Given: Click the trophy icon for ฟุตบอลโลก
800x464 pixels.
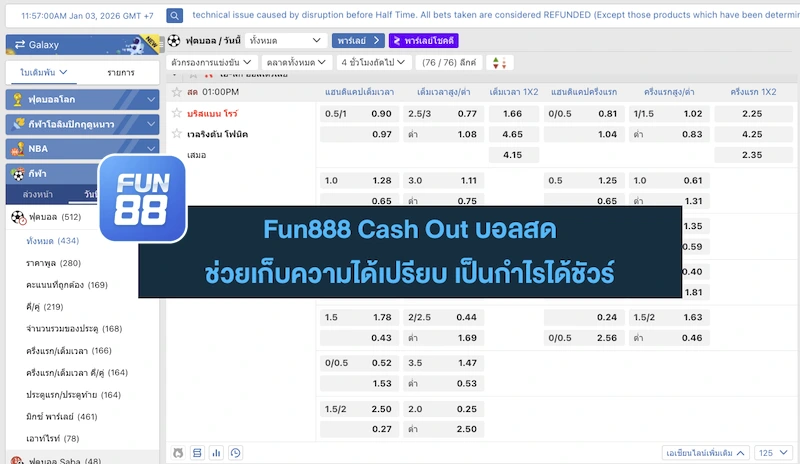Looking at the screenshot, I should click(18, 100).
